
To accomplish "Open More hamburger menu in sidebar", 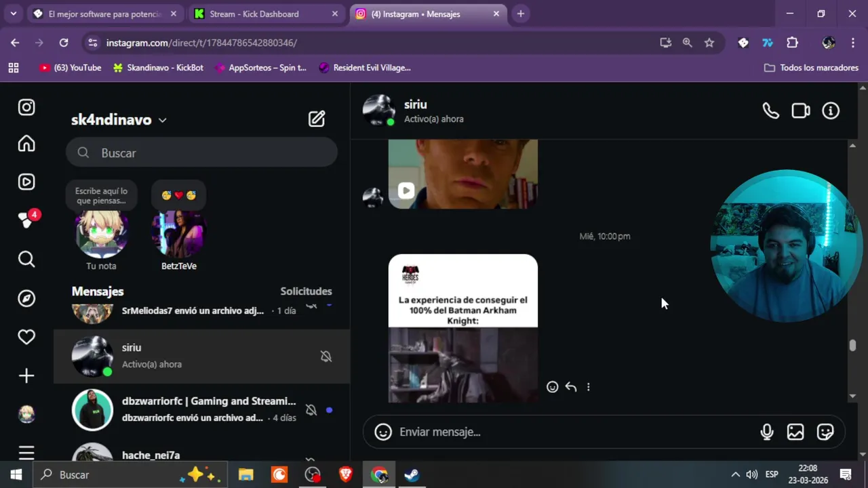I will pyautogui.click(x=26, y=452).
